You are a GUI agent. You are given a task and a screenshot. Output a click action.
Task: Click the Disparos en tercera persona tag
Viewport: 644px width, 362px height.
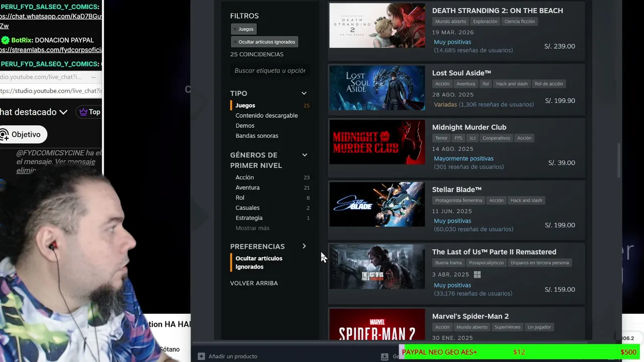click(x=539, y=263)
